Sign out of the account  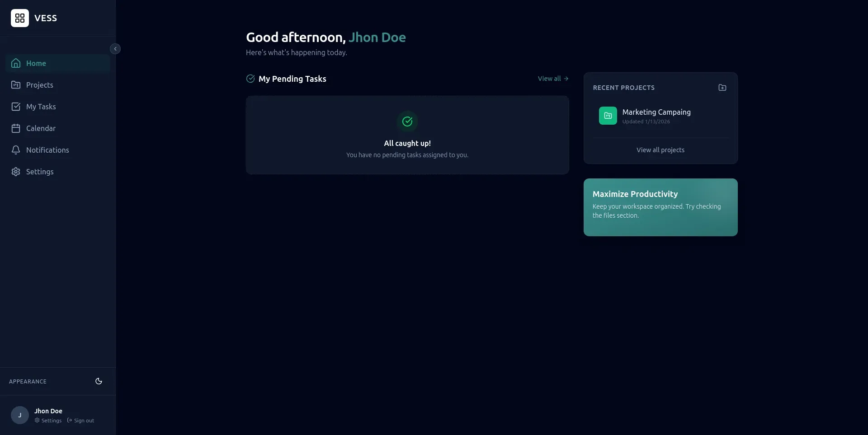tap(81, 421)
